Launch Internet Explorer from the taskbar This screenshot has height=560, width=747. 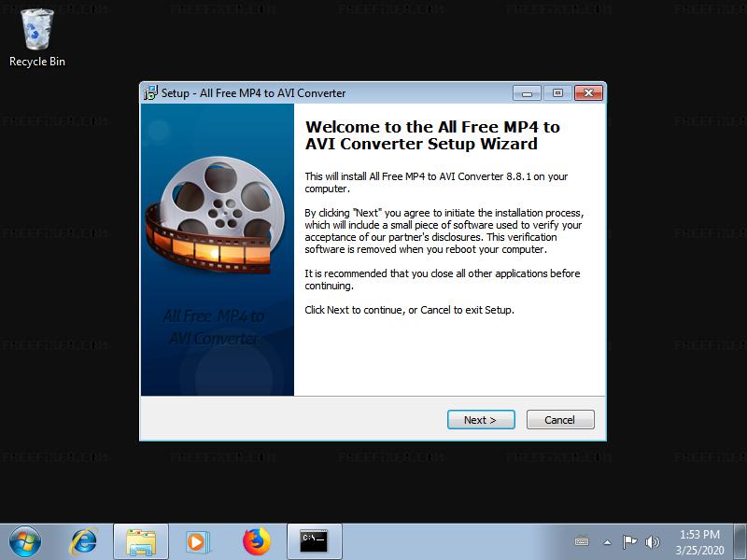pyautogui.click(x=84, y=541)
